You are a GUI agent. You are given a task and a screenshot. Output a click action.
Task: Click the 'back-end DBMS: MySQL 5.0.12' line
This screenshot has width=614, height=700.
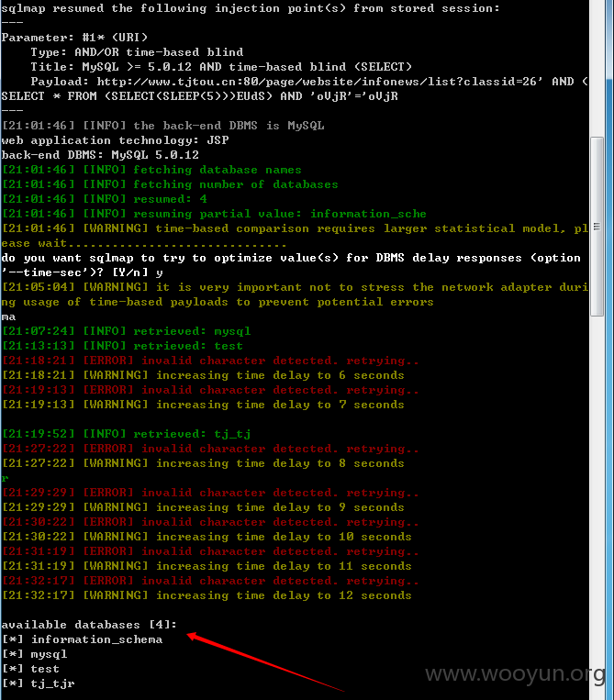point(100,155)
